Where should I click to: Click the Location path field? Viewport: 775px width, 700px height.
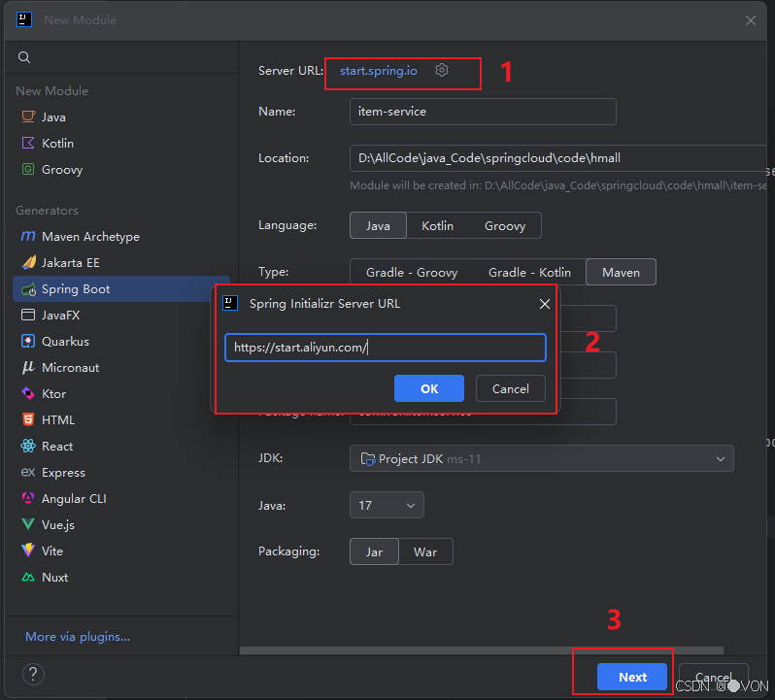click(x=558, y=158)
